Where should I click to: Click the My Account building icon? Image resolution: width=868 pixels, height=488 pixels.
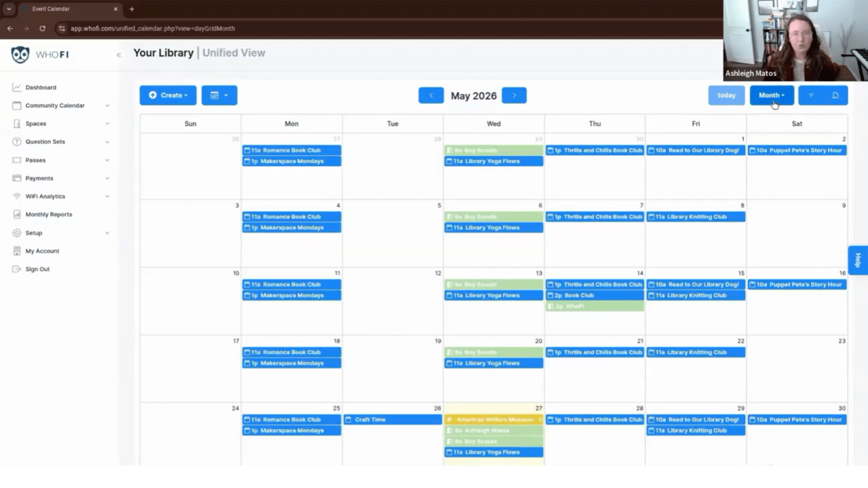17,251
